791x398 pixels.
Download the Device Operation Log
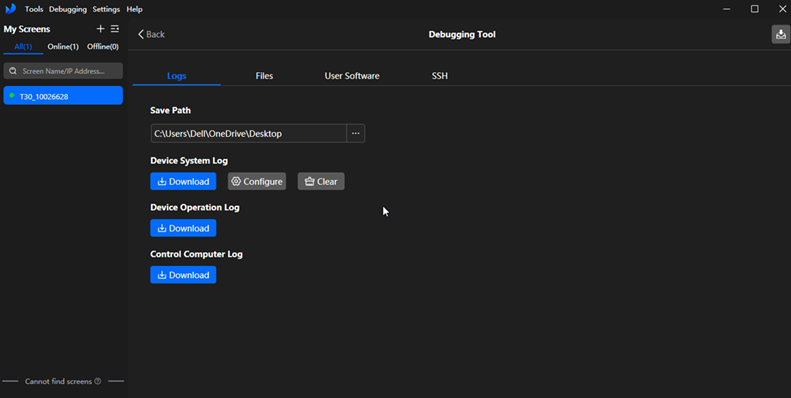(x=183, y=228)
